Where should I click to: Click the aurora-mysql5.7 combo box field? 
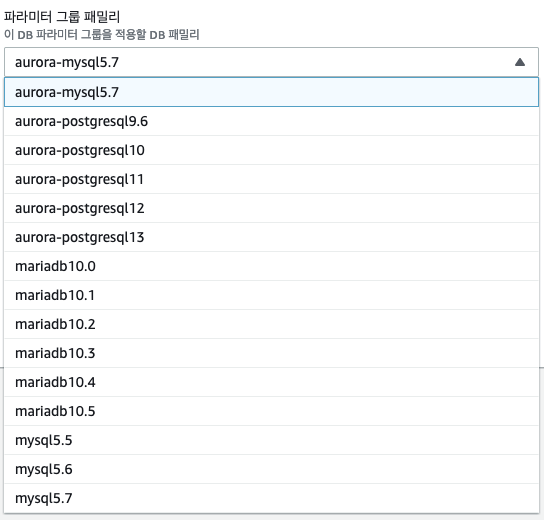pos(271,62)
